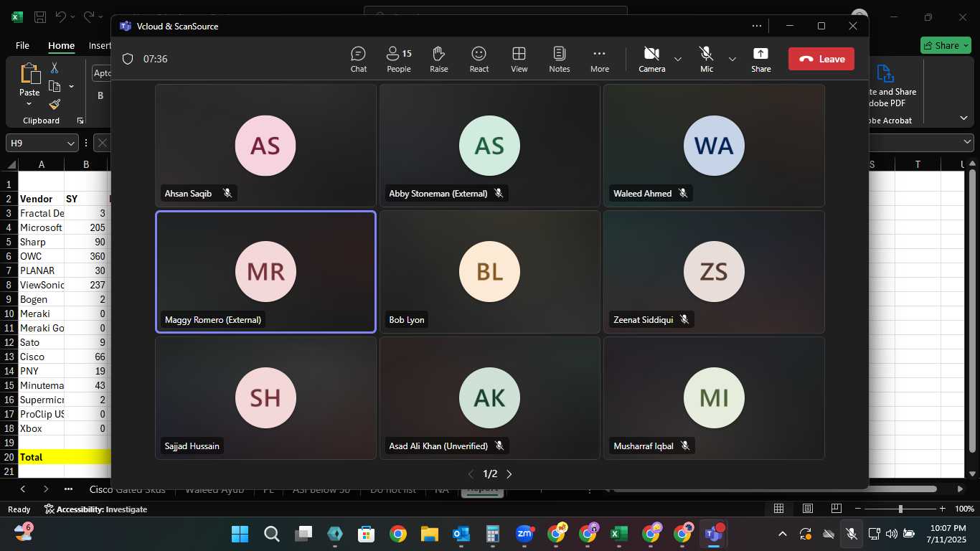Open the Do not list sheet tab
The height and width of the screenshot is (551, 980).
pyautogui.click(x=392, y=489)
